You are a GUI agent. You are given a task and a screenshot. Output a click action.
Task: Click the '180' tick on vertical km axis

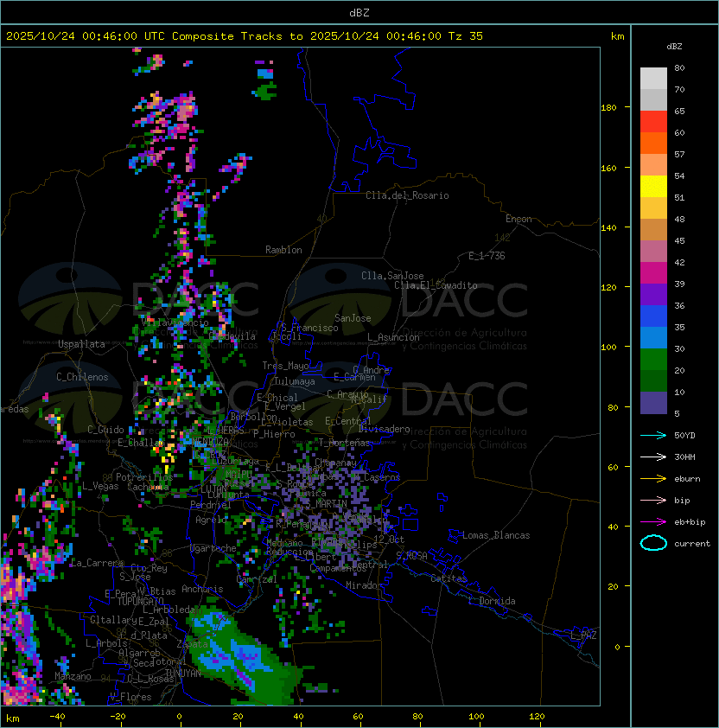[x=608, y=108]
